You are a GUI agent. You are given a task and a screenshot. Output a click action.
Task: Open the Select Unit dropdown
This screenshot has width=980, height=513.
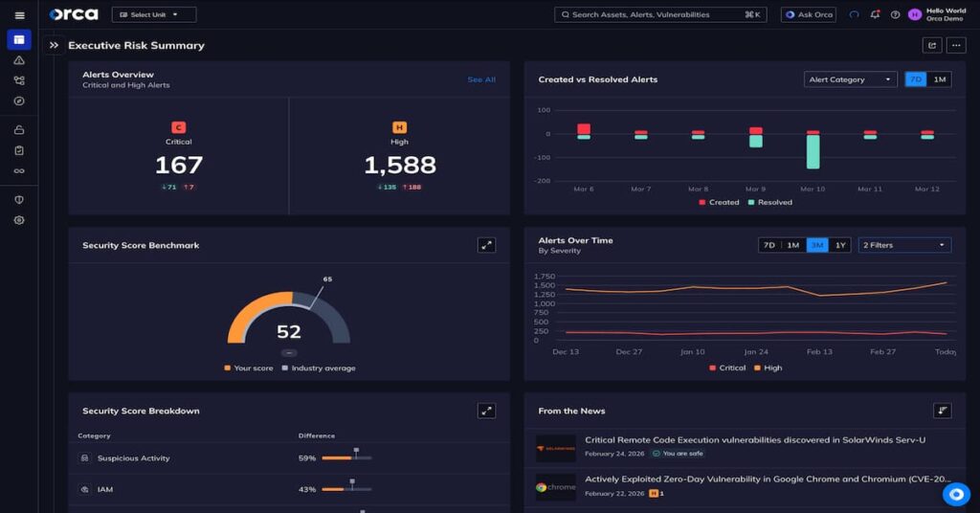tap(154, 14)
